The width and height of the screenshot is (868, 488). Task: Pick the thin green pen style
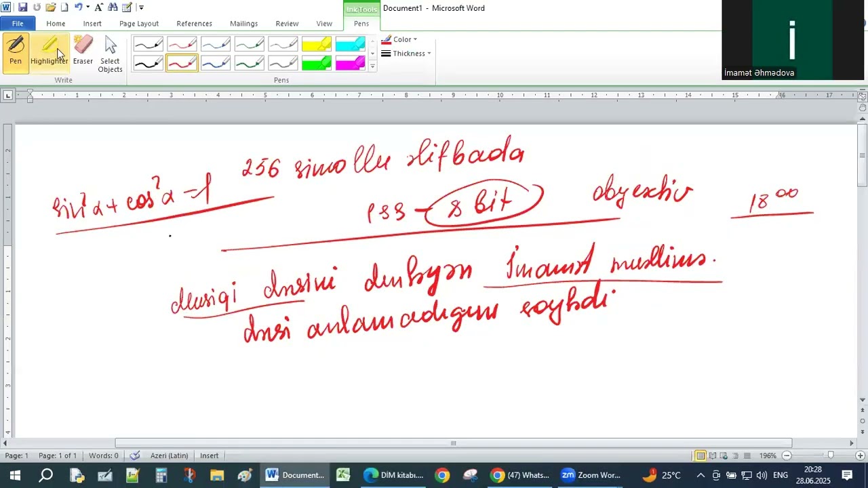250,45
